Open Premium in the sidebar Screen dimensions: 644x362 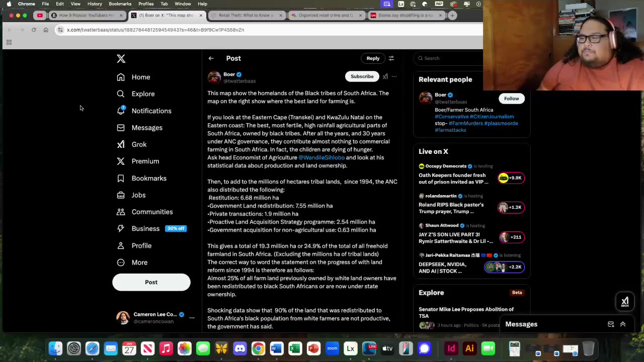pyautogui.click(x=138, y=161)
